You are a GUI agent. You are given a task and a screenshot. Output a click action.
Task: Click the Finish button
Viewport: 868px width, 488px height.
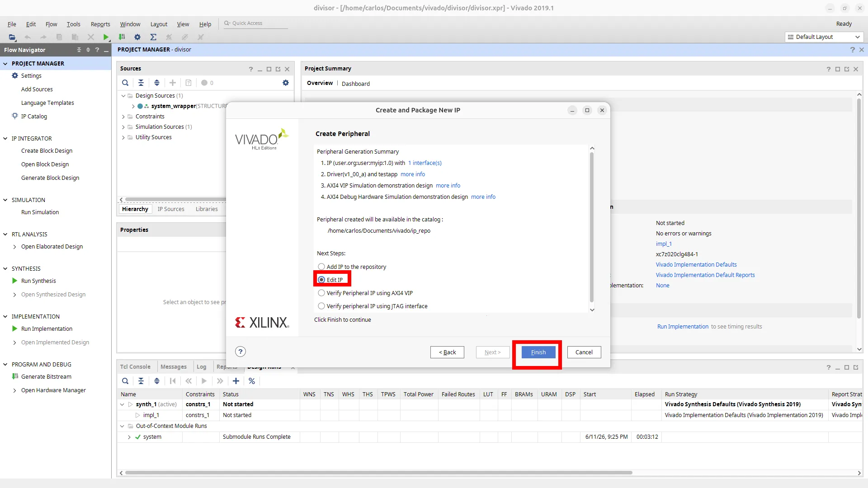(x=538, y=352)
